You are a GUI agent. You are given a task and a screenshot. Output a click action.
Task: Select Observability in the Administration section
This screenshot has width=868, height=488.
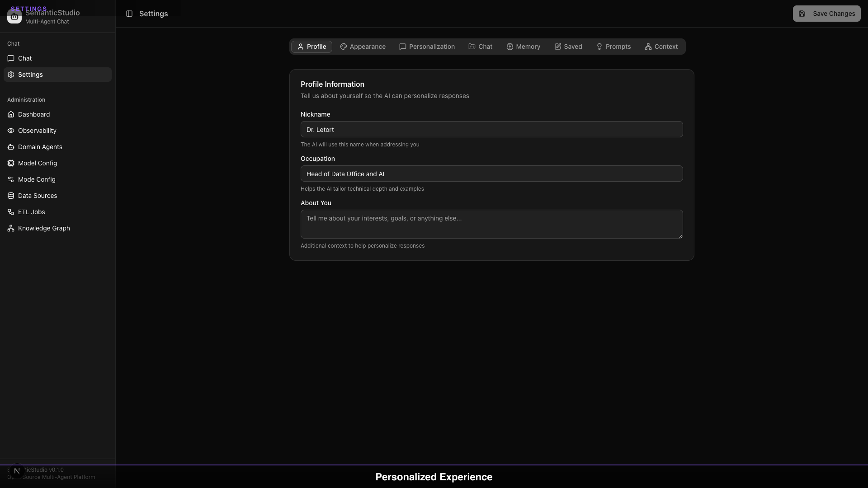click(37, 130)
